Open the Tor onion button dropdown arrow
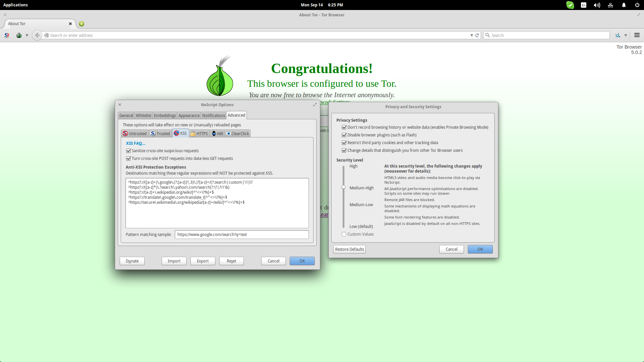Viewport: 644px width, 362px height. click(x=27, y=35)
